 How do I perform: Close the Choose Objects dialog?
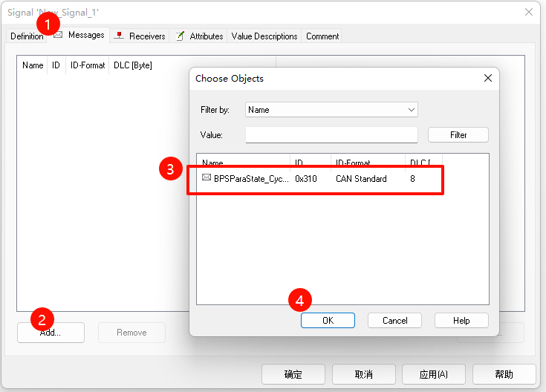pos(488,78)
